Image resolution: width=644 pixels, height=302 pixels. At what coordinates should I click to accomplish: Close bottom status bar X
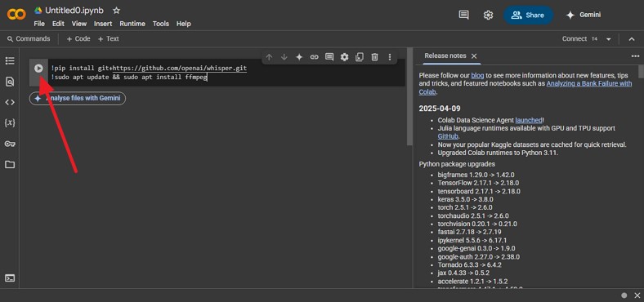coord(637,295)
